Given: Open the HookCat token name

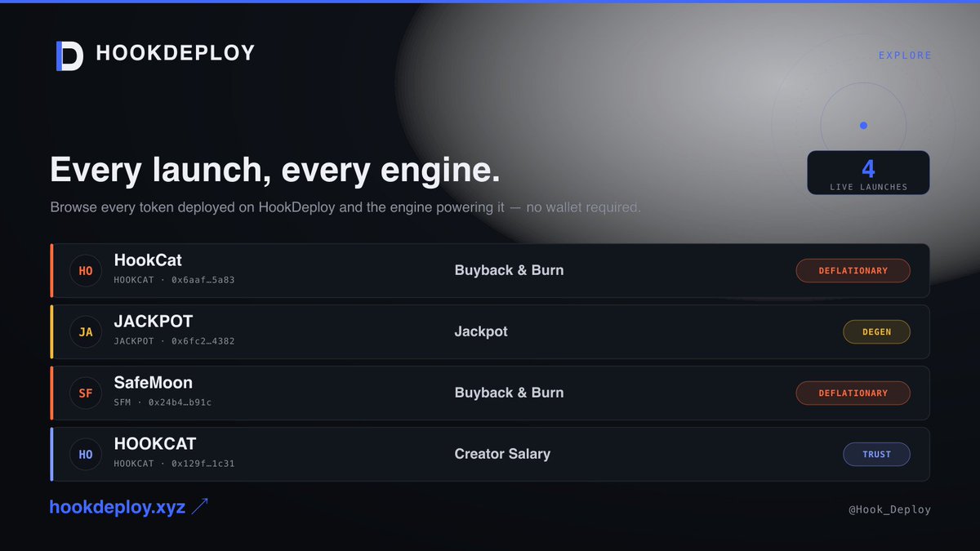Looking at the screenshot, I should coord(148,260).
